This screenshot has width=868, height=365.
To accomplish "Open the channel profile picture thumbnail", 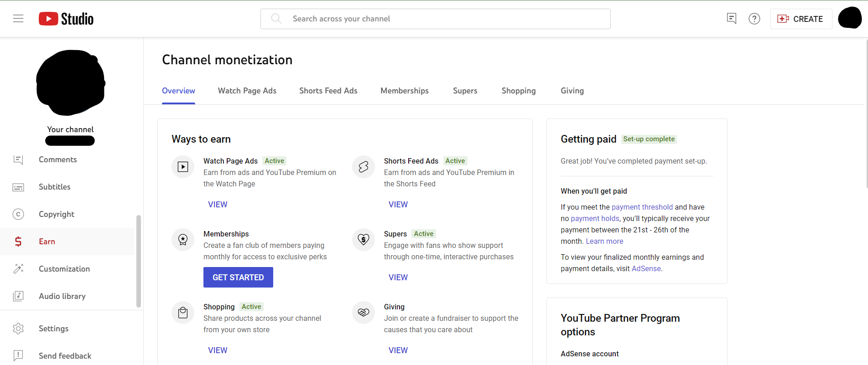I will (x=71, y=82).
